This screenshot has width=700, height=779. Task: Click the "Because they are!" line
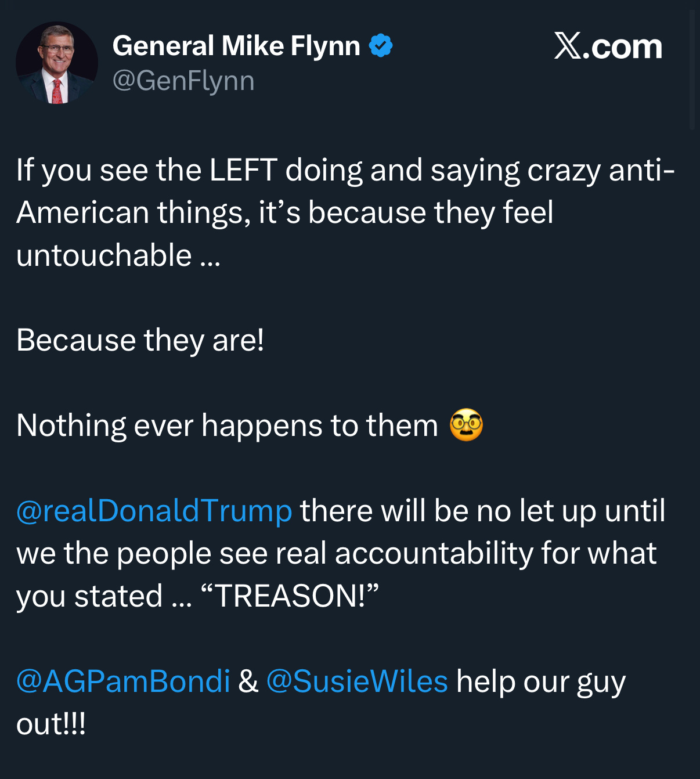click(x=140, y=340)
